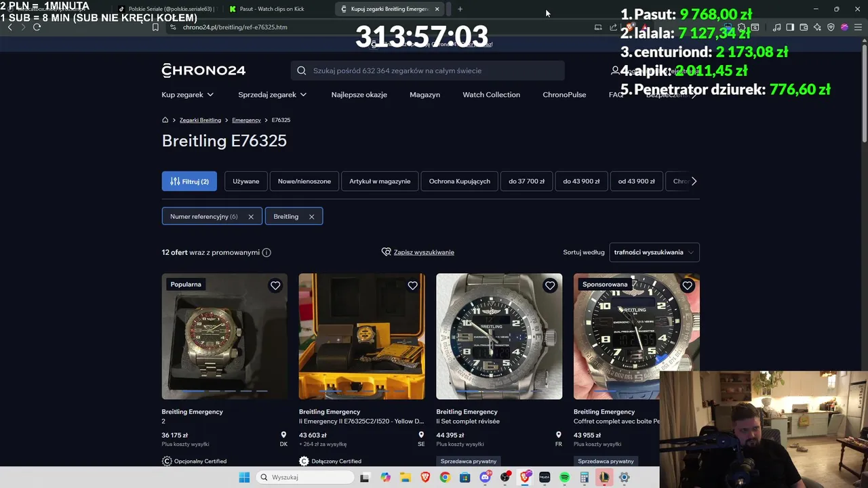Click the Windows taskbar search box
Screen dimensions: 868x488
coord(305,477)
